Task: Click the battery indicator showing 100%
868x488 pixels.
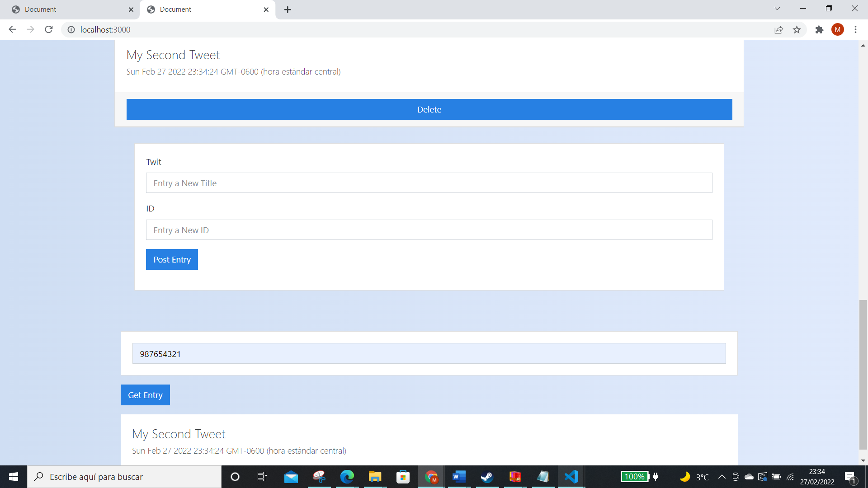Action: click(634, 476)
